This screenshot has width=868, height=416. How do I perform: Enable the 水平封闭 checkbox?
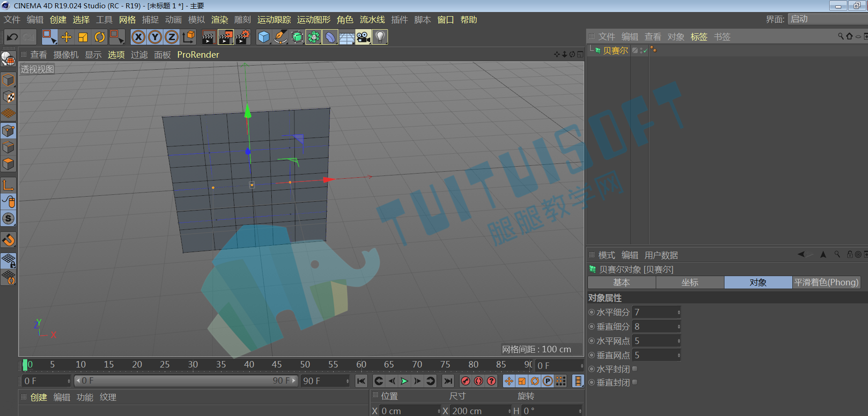tap(635, 368)
